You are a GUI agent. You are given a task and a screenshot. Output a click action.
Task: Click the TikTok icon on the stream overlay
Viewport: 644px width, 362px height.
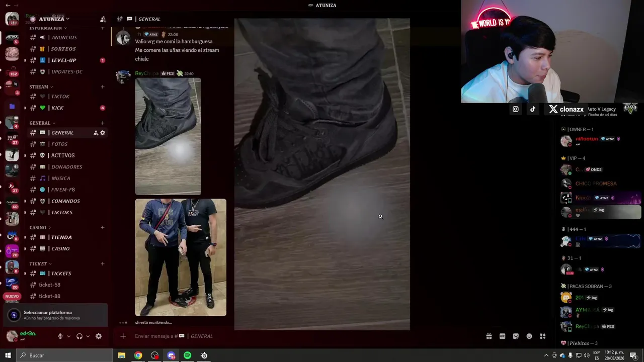533,109
